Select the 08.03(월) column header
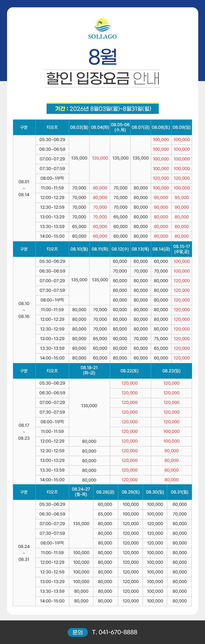 79,127
